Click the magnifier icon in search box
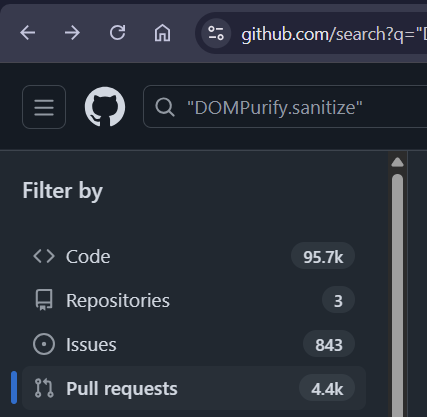427x417 pixels. (165, 107)
